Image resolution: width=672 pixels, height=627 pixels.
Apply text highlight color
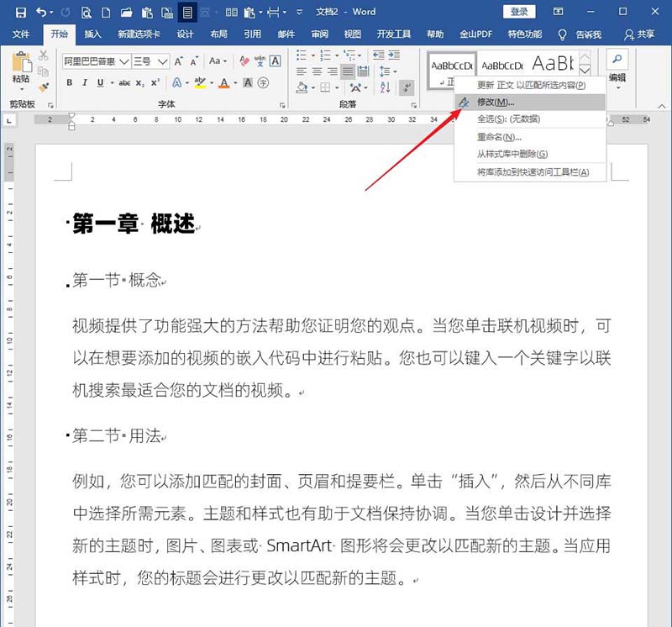click(x=202, y=81)
